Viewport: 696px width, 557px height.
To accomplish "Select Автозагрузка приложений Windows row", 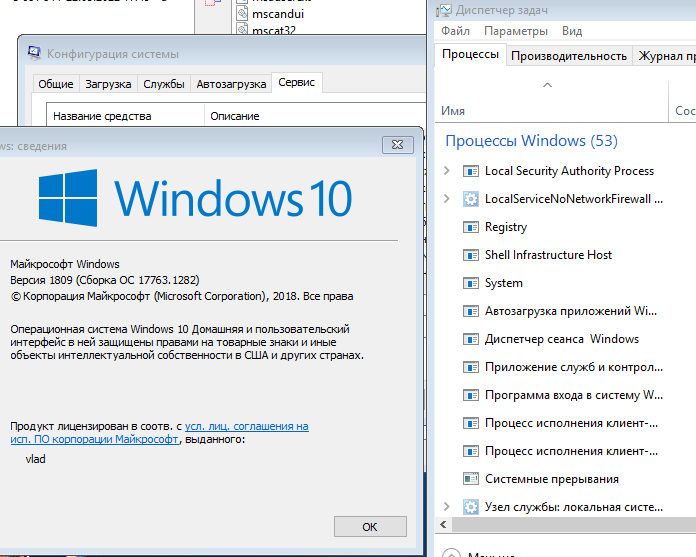I will click(566, 311).
